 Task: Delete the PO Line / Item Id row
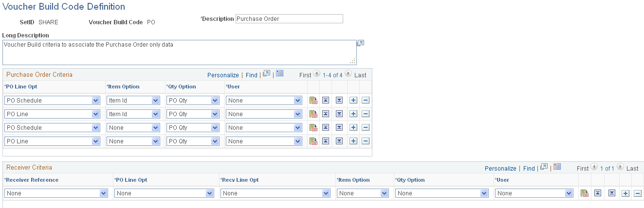pyautogui.click(x=366, y=114)
